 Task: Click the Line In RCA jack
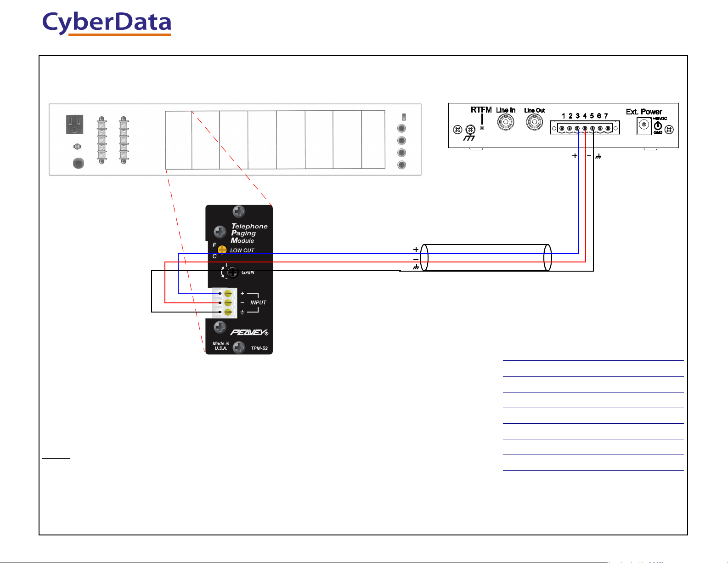point(506,122)
